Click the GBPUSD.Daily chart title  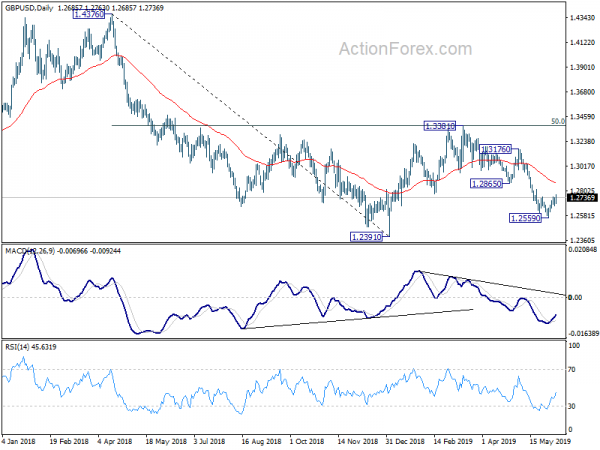tap(29, 8)
